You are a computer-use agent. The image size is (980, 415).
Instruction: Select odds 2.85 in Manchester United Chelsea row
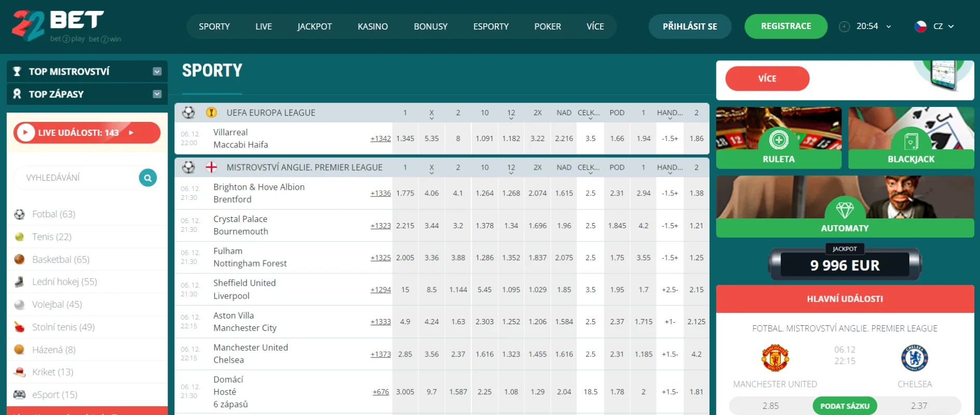tap(405, 354)
